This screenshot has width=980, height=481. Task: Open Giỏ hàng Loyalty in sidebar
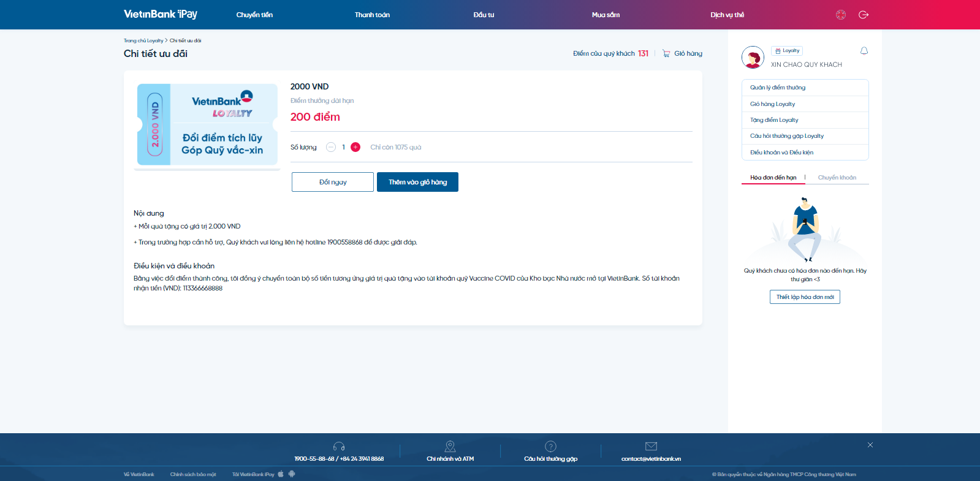coord(805,104)
